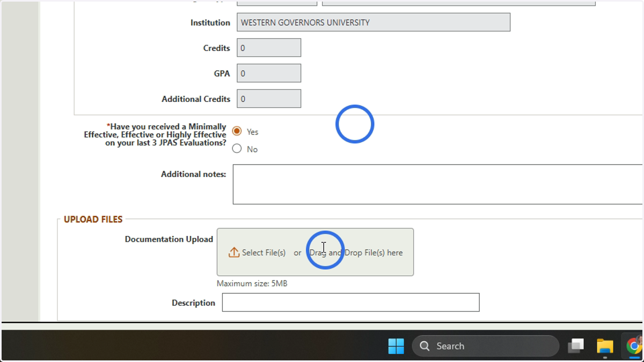The height and width of the screenshot is (362, 644).
Task: Click into the Additional notes text box
Action: pos(437,184)
